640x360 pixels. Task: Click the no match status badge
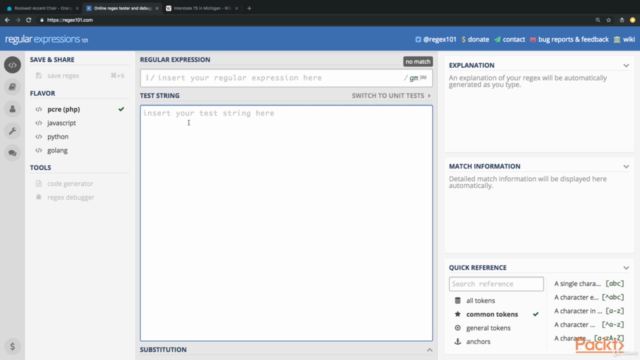coord(418,62)
